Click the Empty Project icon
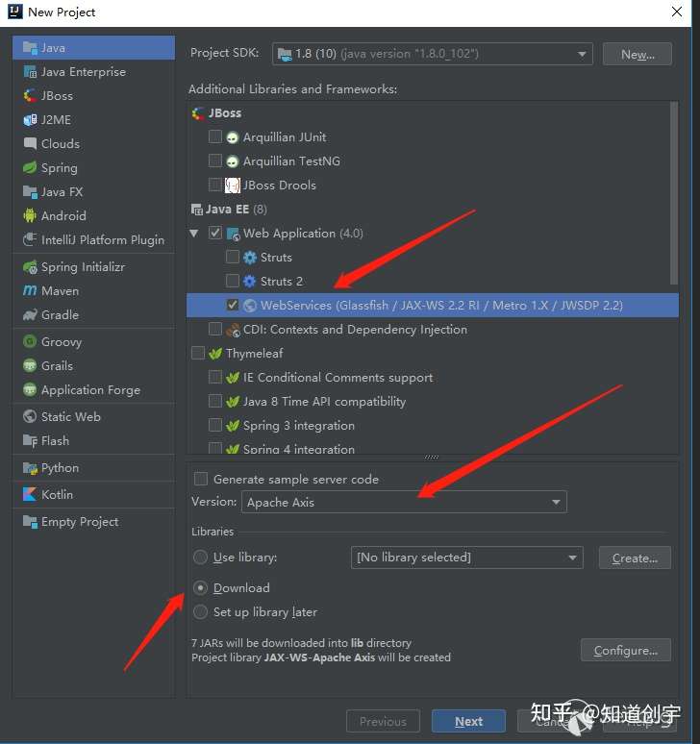The width and height of the screenshot is (700, 744). pyautogui.click(x=30, y=521)
